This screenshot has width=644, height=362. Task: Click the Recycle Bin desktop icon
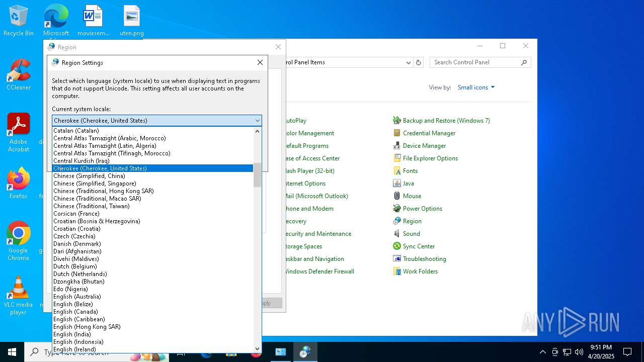click(x=19, y=21)
